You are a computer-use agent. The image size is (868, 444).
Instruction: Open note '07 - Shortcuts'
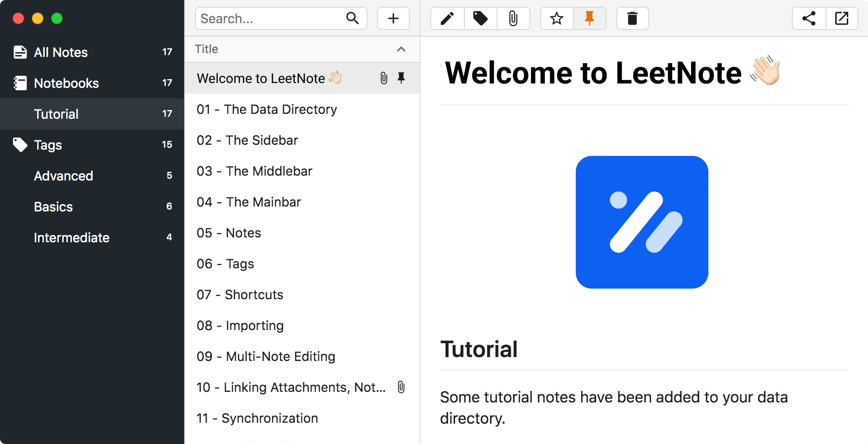[x=240, y=294]
